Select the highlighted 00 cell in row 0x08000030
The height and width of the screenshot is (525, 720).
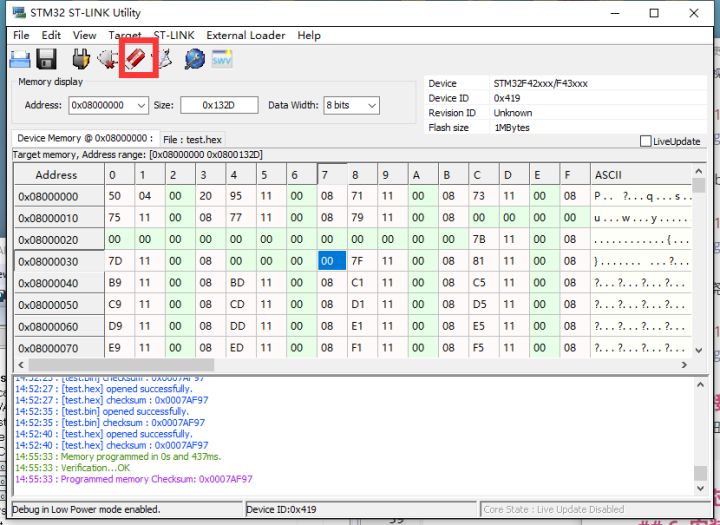point(332,261)
